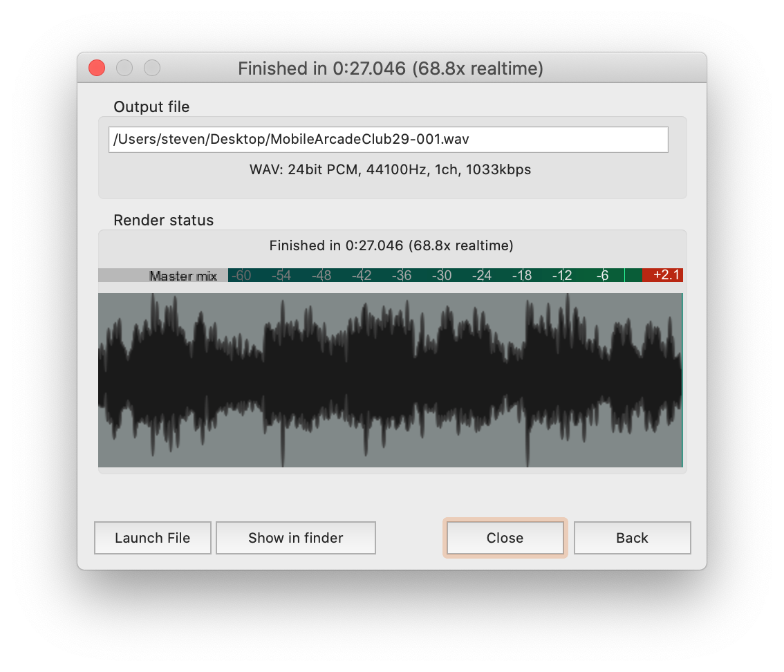Close the render status dialog
784x672 pixels.
point(505,537)
